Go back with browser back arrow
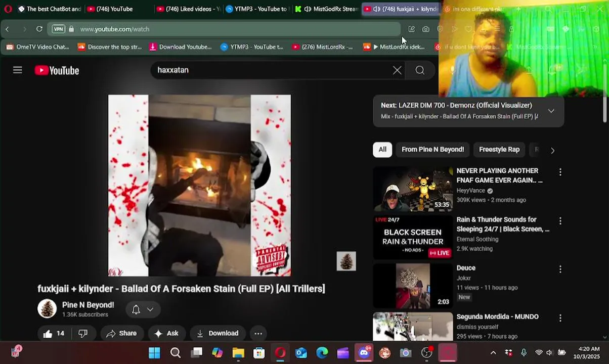Image resolution: width=609 pixels, height=364 pixels. pos(7,29)
